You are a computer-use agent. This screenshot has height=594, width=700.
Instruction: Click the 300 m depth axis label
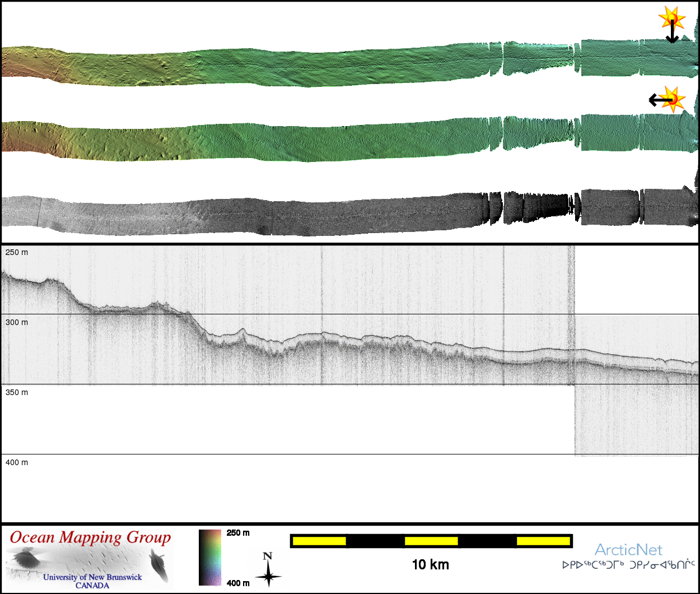pos(17,323)
